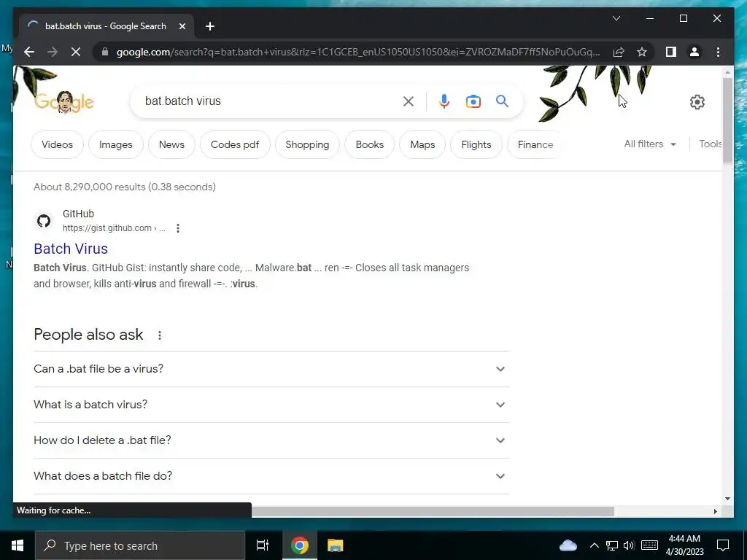The image size is (747, 560).
Task: Open a new tab
Action: pyautogui.click(x=210, y=26)
